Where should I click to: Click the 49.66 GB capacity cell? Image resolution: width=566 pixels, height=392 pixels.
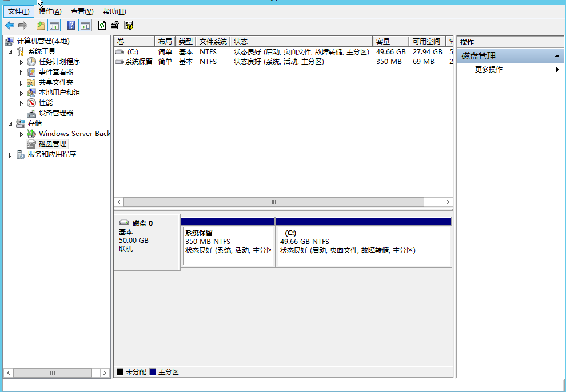coord(391,52)
